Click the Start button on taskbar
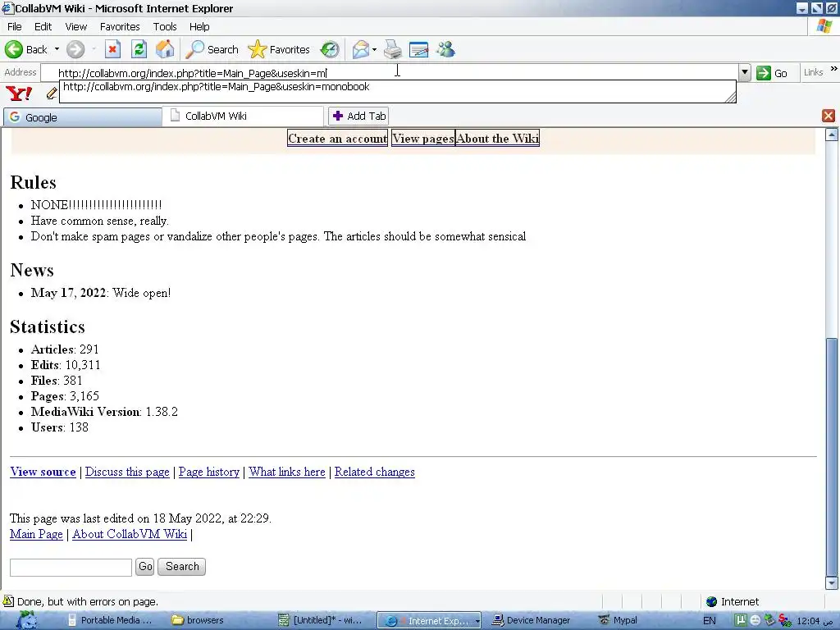The width and height of the screenshot is (840, 630). tap(27, 620)
